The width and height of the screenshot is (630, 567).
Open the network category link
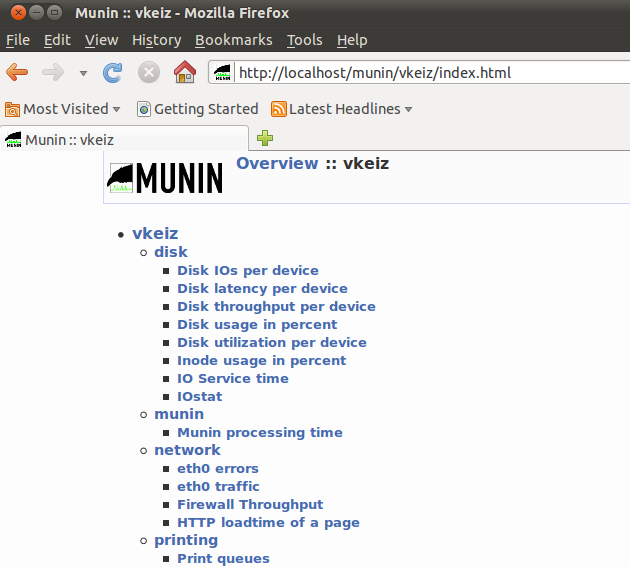point(188,450)
